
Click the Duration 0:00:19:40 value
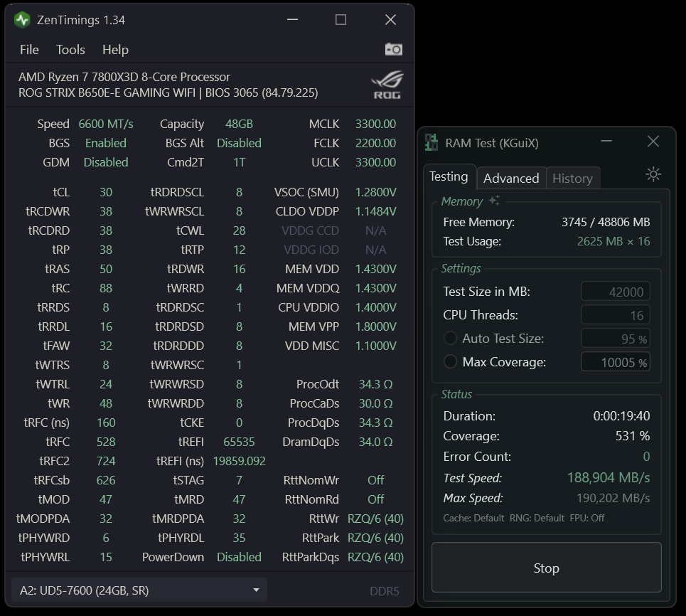point(621,415)
